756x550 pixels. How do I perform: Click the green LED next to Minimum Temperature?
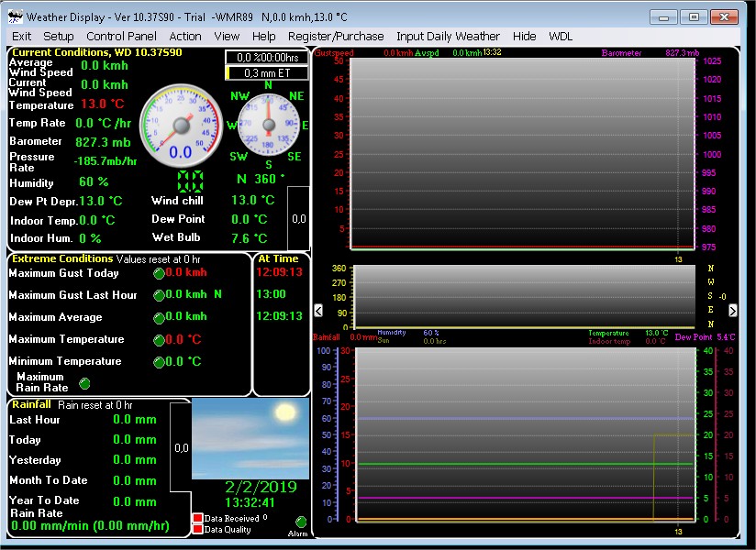[159, 362]
